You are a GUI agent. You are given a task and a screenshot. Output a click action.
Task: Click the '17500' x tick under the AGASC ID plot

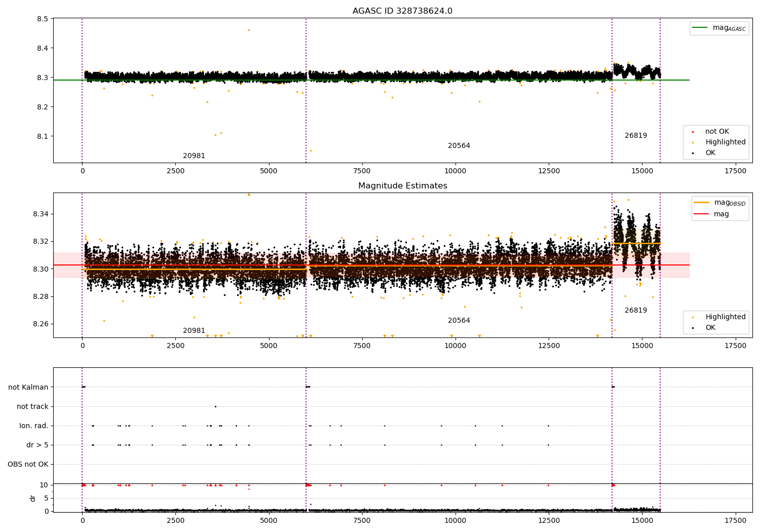(735, 171)
